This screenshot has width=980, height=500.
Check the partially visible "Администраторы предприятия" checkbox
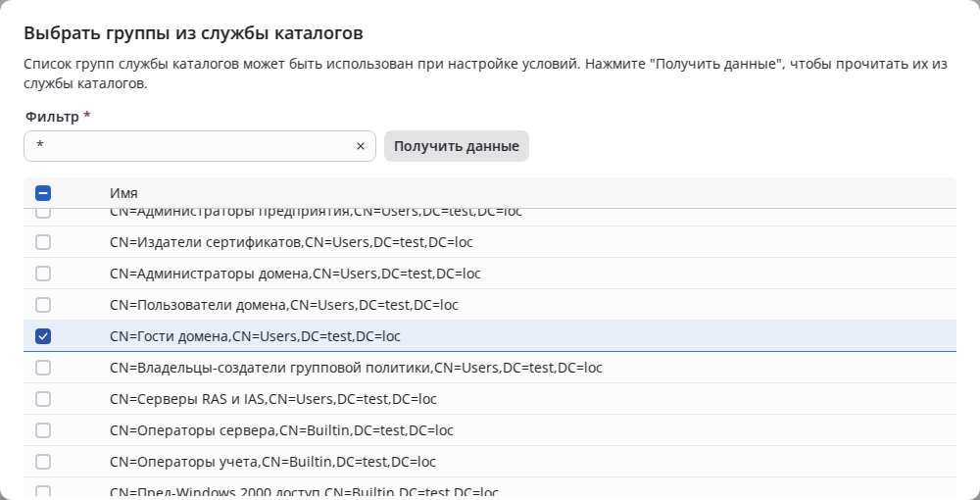[43, 213]
